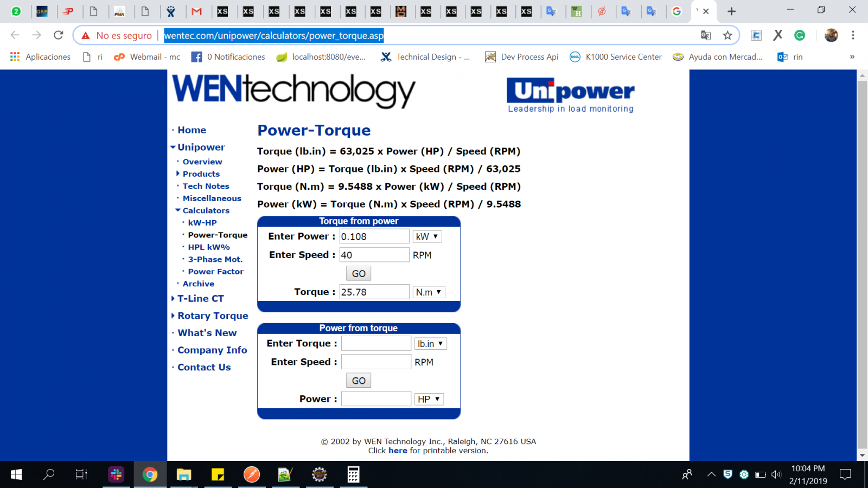
Task: Open the K1000 Service Center bookmark
Action: 616,57
